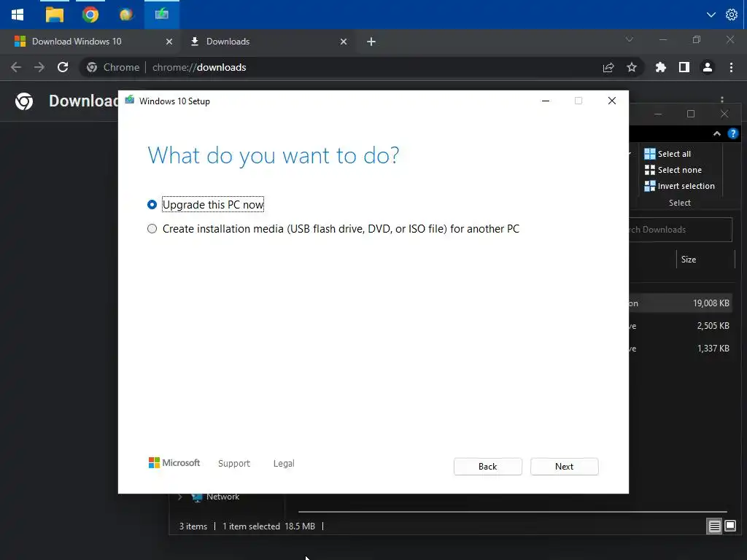The image size is (747, 560).
Task: Open Chrome from the taskbar
Action: (x=90, y=15)
